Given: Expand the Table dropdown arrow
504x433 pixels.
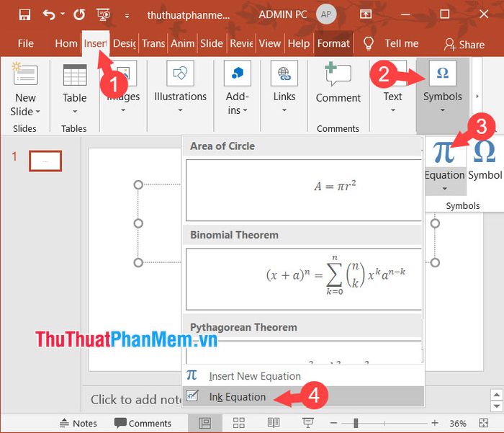Looking at the screenshot, I should pos(75,112).
